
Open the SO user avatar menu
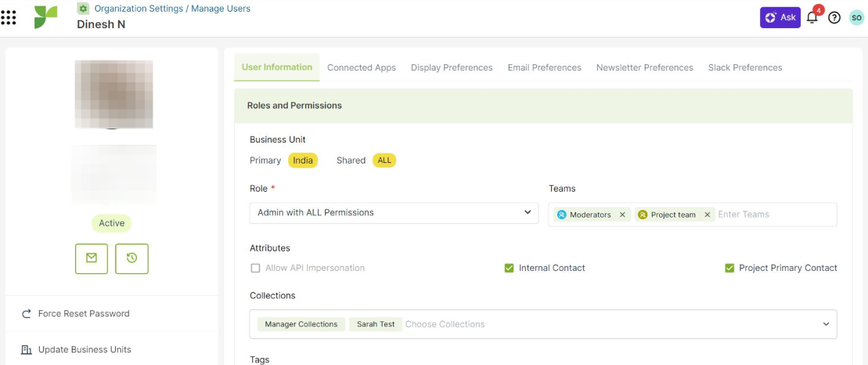pyautogui.click(x=856, y=18)
